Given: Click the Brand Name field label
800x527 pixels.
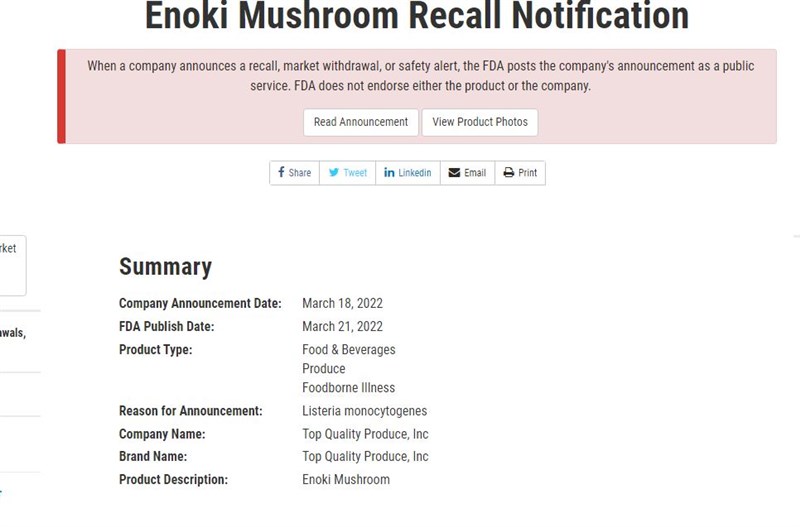Looking at the screenshot, I should (x=153, y=457).
